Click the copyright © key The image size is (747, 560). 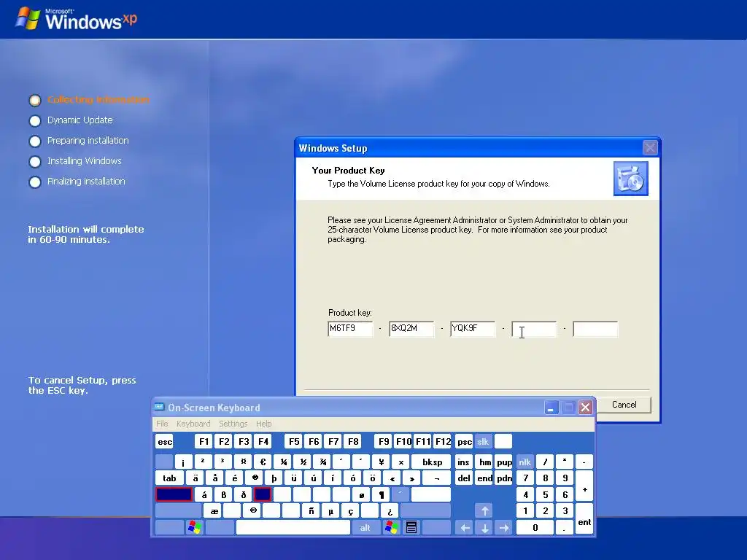[253, 511]
